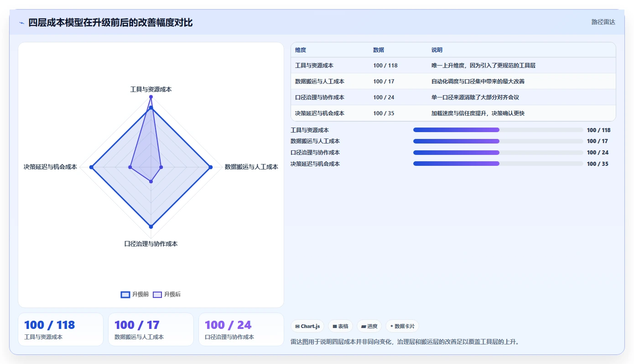Click the 升级前 data point on 数据搬运 axis

pos(210,168)
